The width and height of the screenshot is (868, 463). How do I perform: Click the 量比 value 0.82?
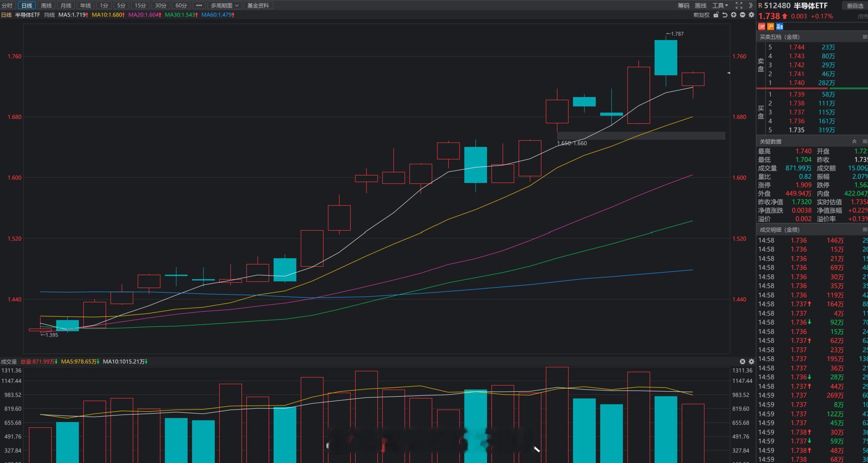(x=805, y=177)
